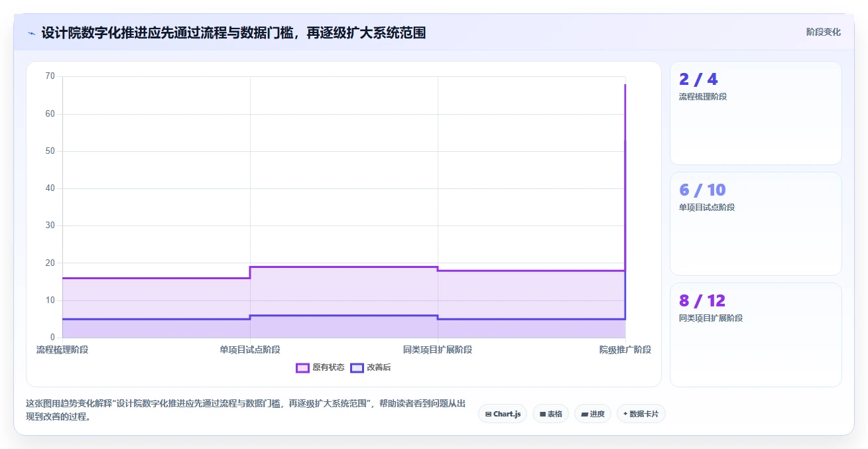
Task: Click the chart title 设计院数字化推进 heading
Action: [233, 32]
